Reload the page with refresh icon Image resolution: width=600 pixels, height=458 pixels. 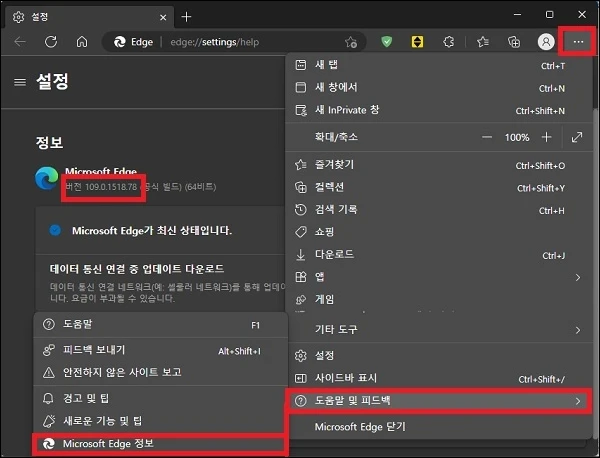tap(51, 41)
